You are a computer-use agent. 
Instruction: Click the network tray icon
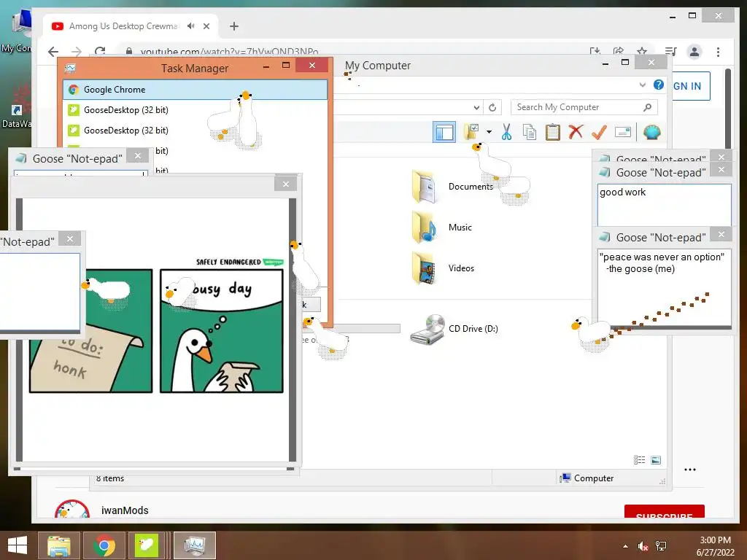661,546
